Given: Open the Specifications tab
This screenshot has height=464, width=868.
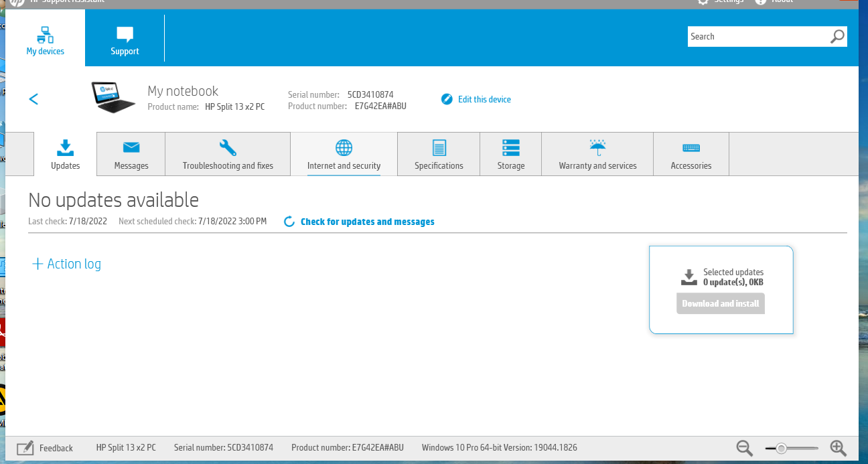Looking at the screenshot, I should coord(439,154).
